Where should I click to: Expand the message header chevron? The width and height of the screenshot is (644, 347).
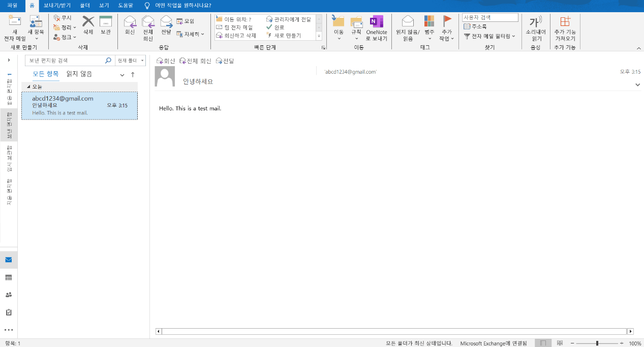pos(637,85)
